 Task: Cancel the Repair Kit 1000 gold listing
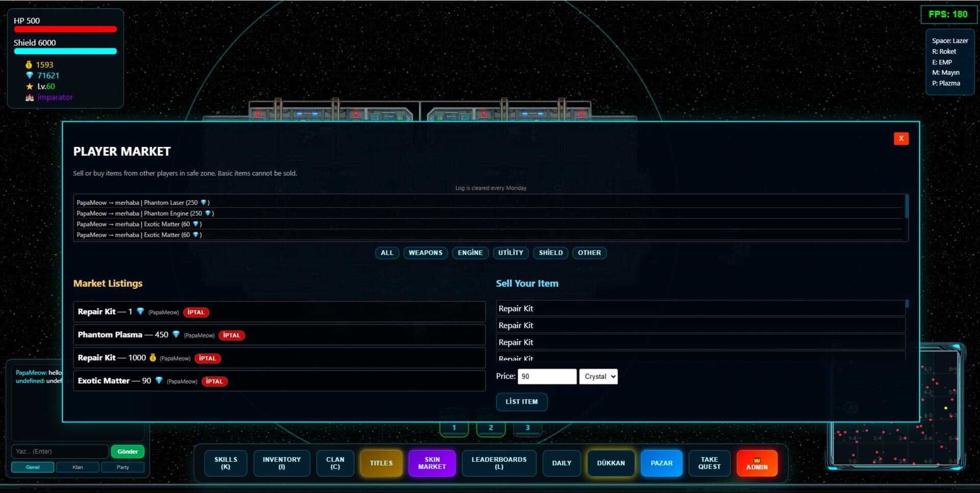(x=207, y=358)
